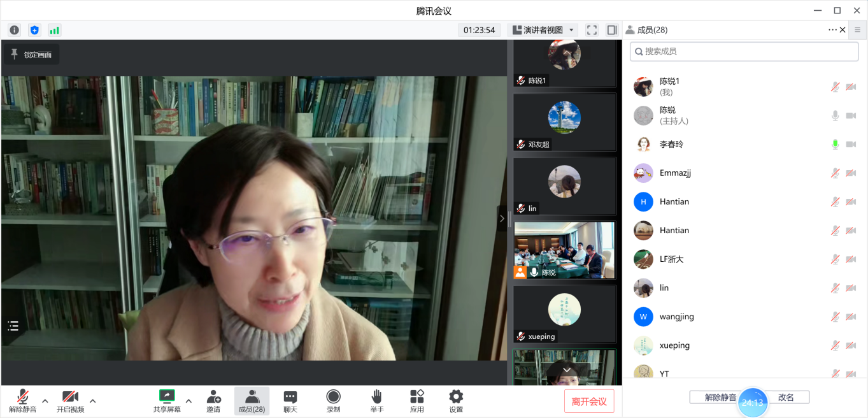Open the 成员(28) members tab
Image resolution: width=868 pixels, height=418 pixels.
pyautogui.click(x=252, y=401)
